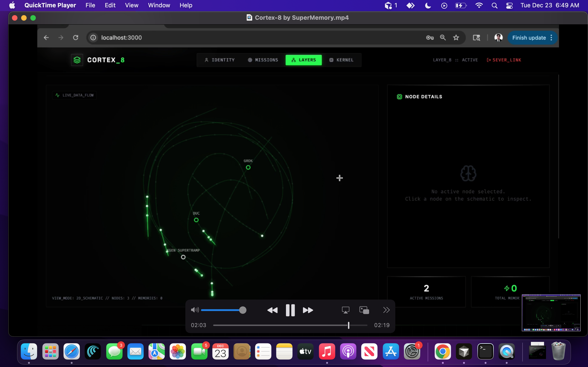Switch to the KERNEL tab
Viewport: 588px width, 367px height.
coord(341,60)
